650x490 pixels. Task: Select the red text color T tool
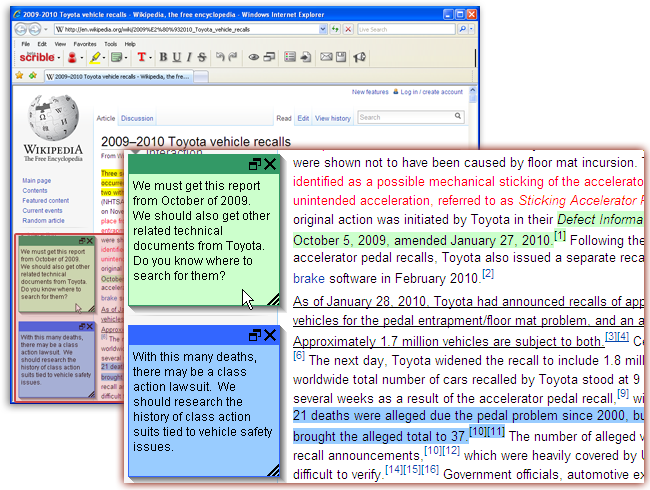tap(141, 57)
